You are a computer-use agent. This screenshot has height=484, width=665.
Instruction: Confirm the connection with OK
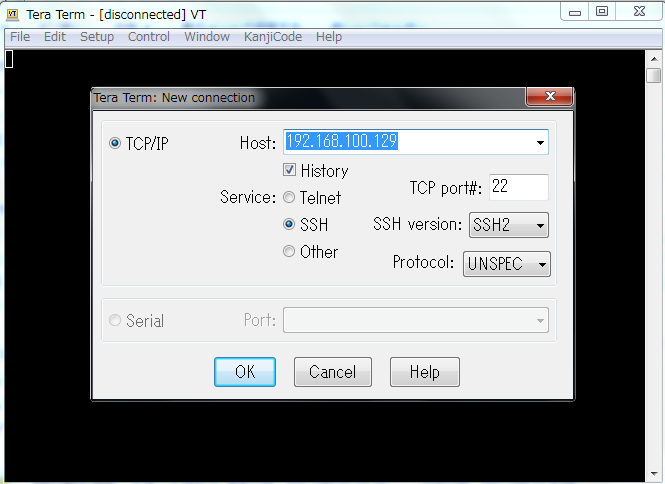245,372
